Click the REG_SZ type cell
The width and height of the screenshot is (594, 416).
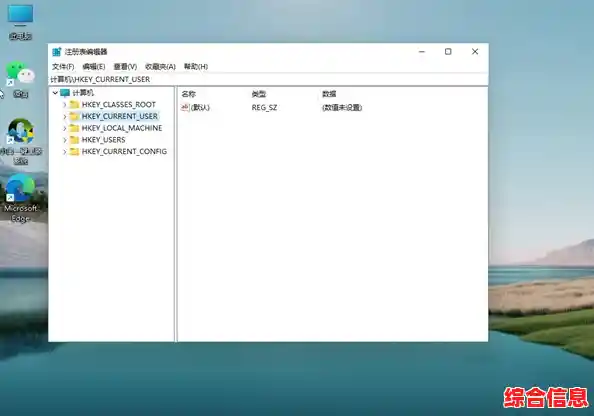click(264, 108)
